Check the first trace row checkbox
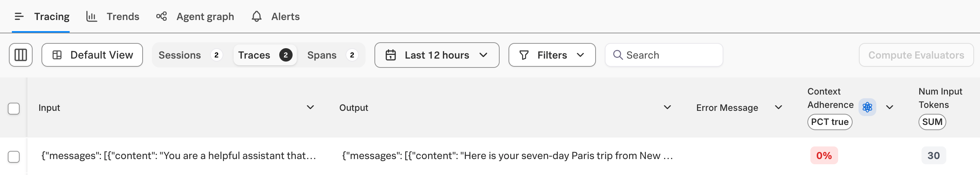980x175 pixels. point(14,156)
